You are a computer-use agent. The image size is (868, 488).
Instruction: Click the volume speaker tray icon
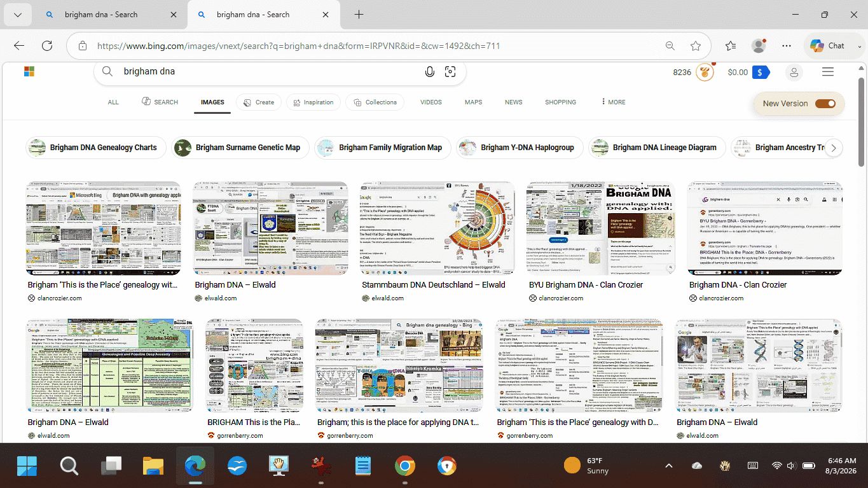(x=790, y=466)
